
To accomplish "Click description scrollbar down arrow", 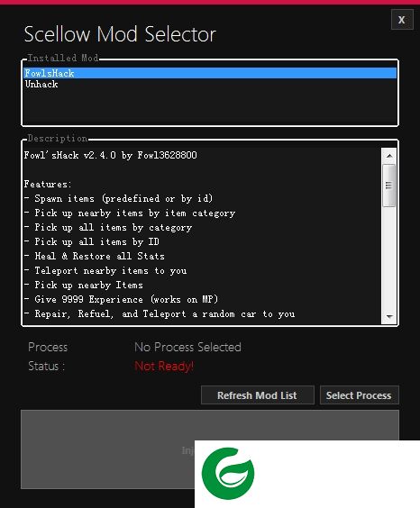I will point(389,316).
